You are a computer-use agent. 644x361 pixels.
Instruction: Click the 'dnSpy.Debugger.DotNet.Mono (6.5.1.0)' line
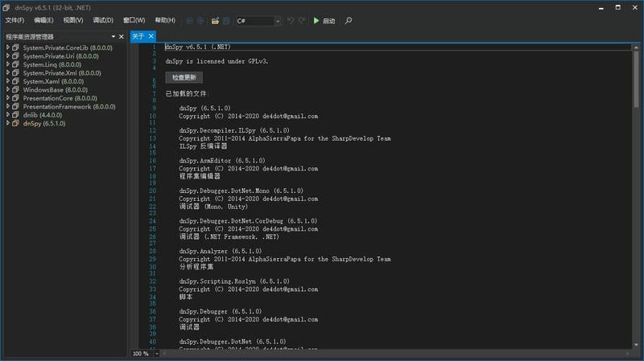click(242, 191)
